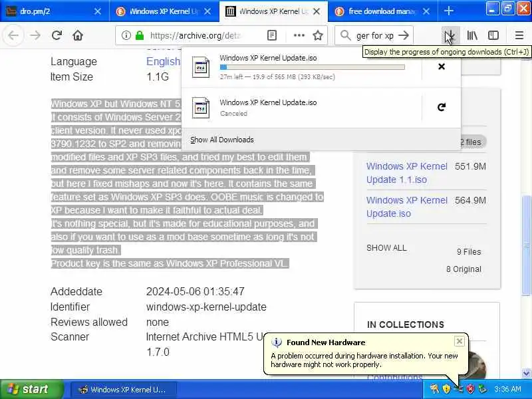Image resolution: width=532 pixels, height=399 pixels.
Task: Click the taskbar clock 3:36 AM
Action: [x=507, y=389]
